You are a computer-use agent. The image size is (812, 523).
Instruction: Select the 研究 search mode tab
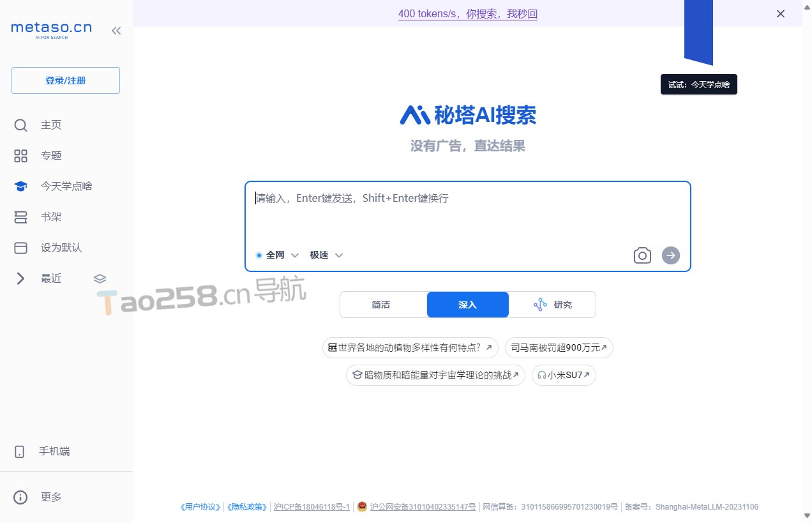click(x=552, y=305)
